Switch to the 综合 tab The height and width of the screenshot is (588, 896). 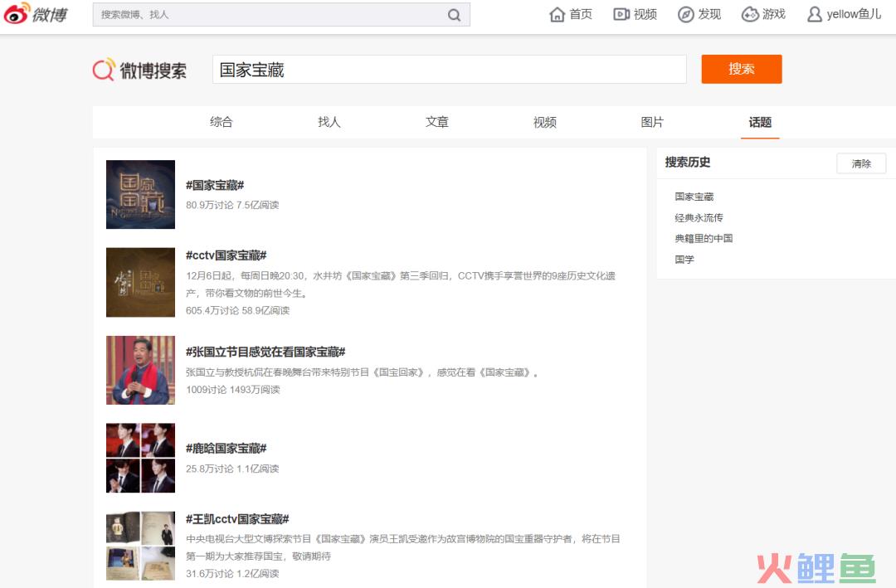[222, 122]
